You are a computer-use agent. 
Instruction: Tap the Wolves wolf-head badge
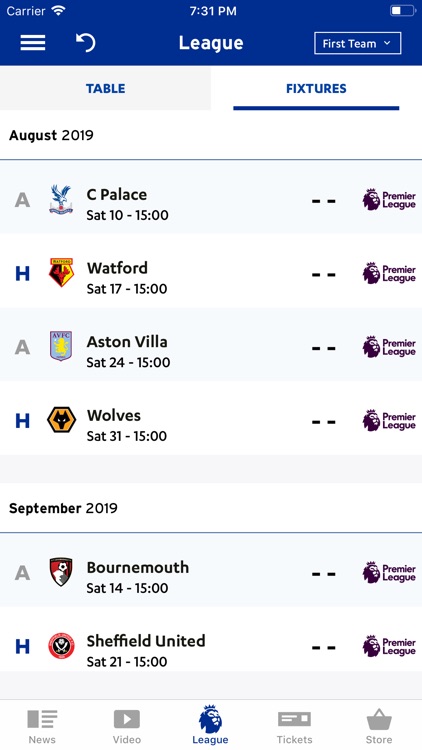tap(61, 420)
